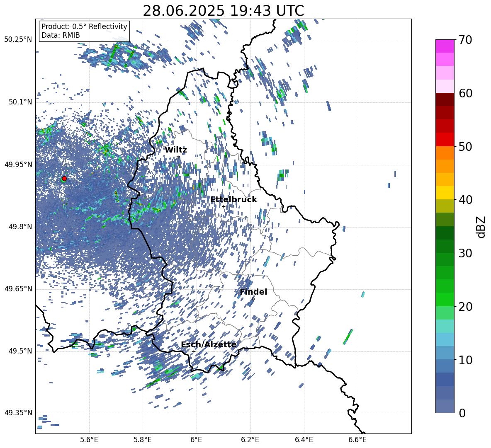
Task: Click the Findel location label
Action: coord(253,292)
